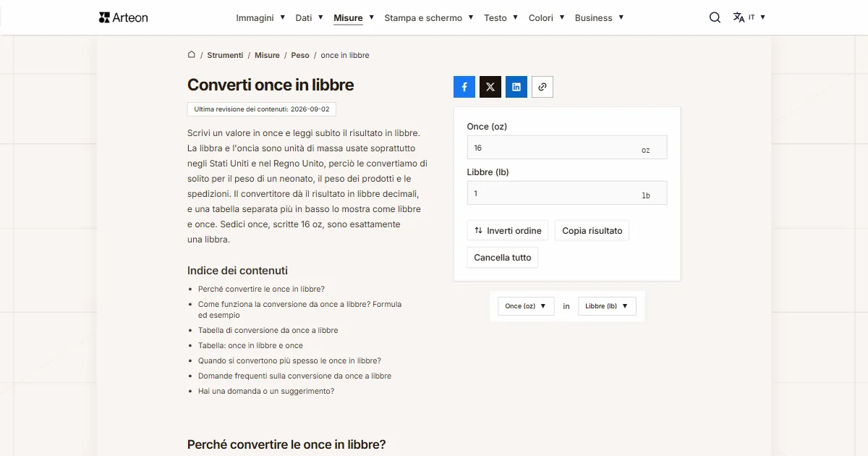Open the Arteon logo homepage
This screenshot has height=456, width=868.
[x=123, y=17]
